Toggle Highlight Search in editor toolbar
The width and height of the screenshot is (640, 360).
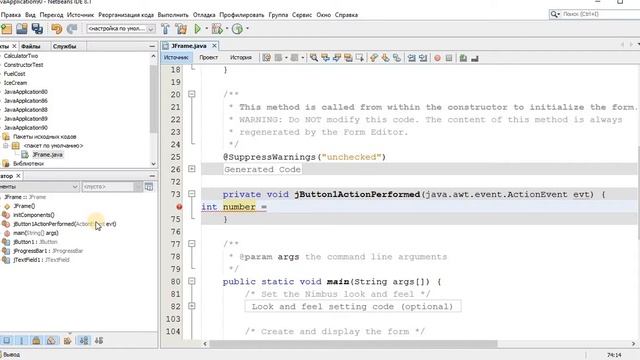[x=348, y=58]
